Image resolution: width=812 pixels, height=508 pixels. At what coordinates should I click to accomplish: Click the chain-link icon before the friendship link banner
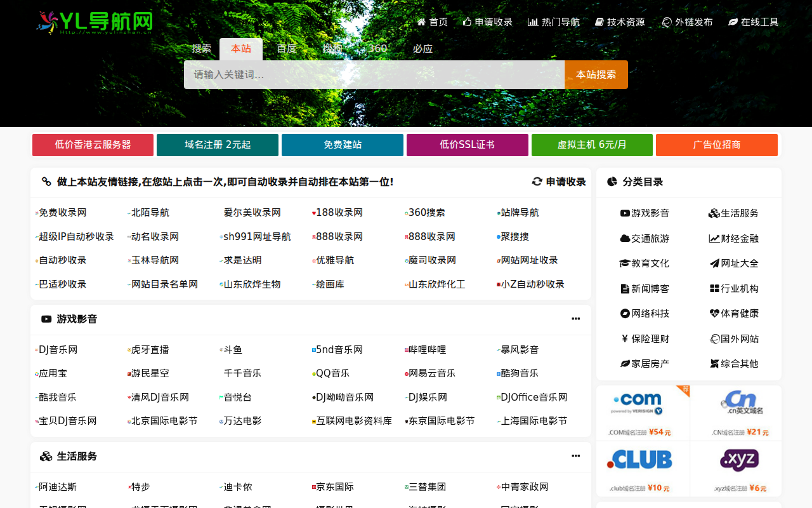[x=47, y=181]
